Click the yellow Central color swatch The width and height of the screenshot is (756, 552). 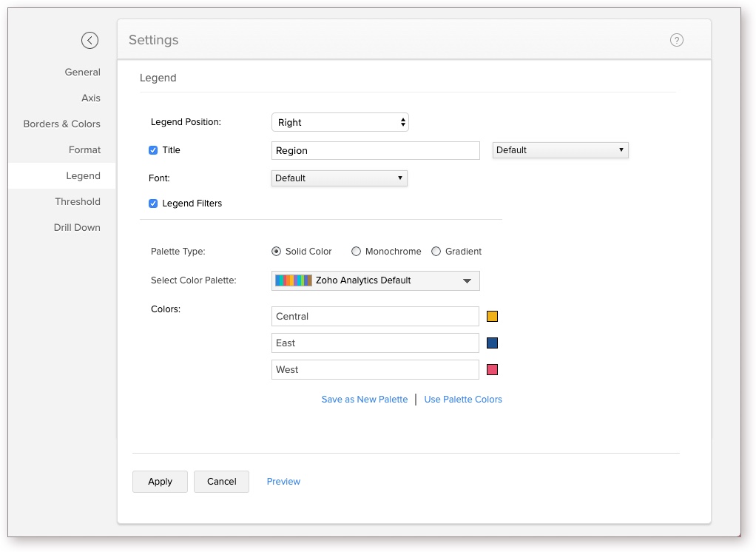pos(492,317)
